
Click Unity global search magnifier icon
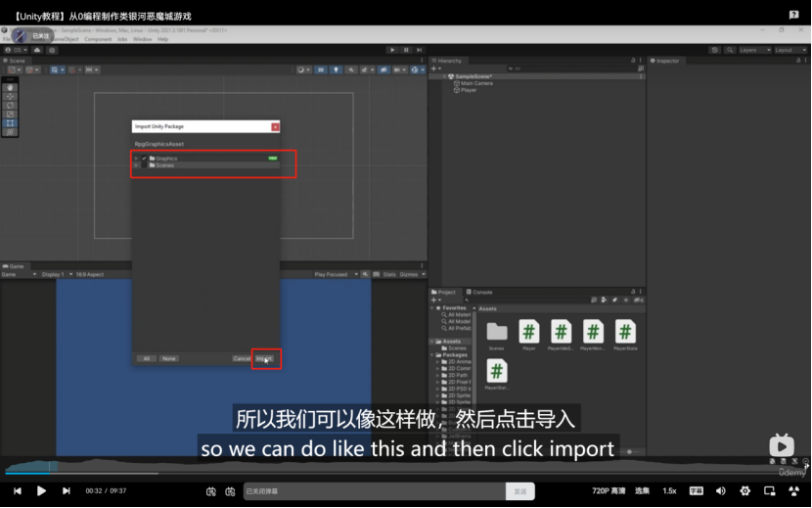(x=730, y=50)
